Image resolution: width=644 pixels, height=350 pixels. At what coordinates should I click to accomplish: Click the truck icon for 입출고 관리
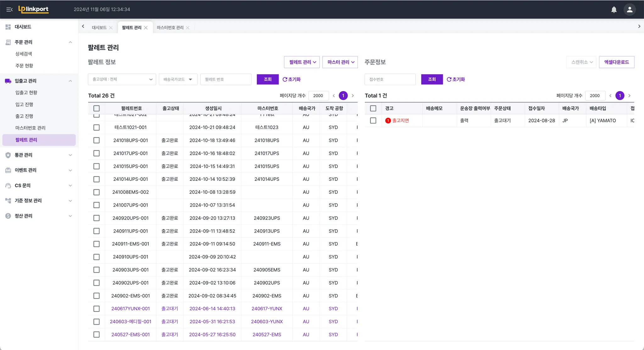coord(8,81)
